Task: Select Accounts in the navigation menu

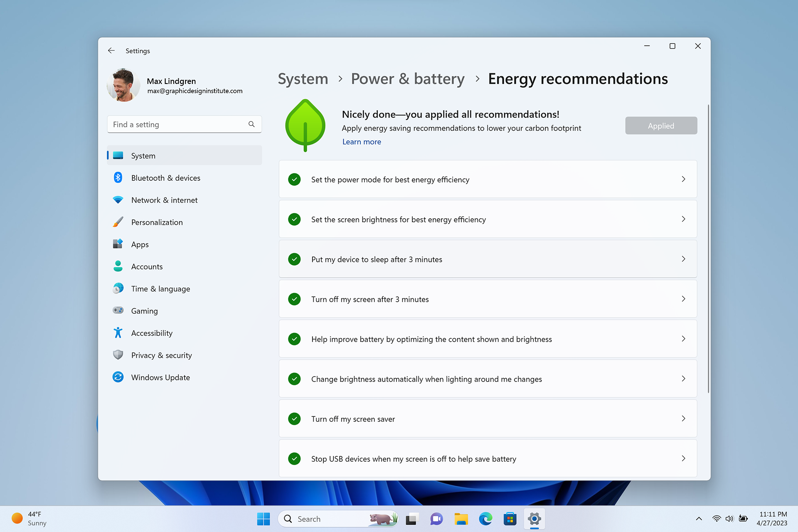Action: pyautogui.click(x=147, y=266)
